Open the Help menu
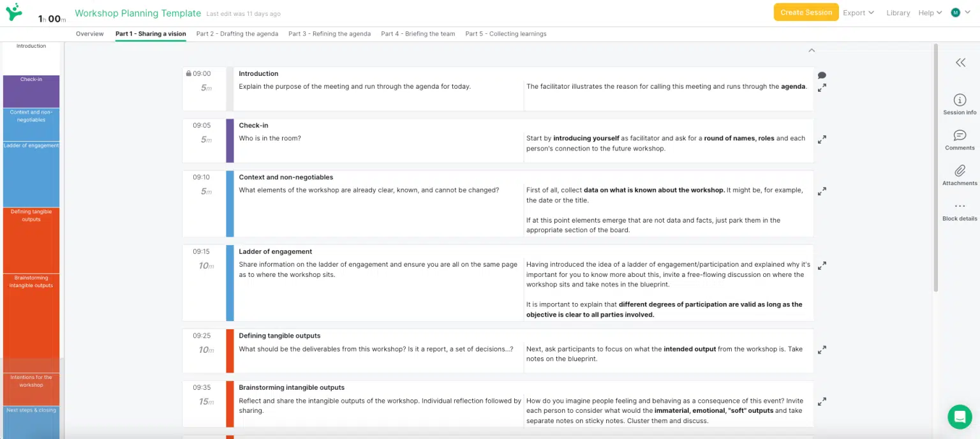Screen dimensions: 980x439 click(929, 12)
